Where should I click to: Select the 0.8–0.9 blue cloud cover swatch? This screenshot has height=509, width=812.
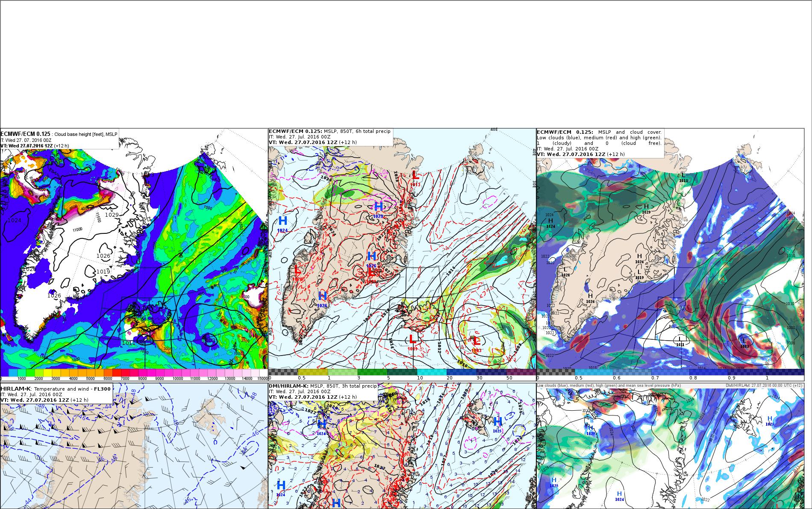709,372
